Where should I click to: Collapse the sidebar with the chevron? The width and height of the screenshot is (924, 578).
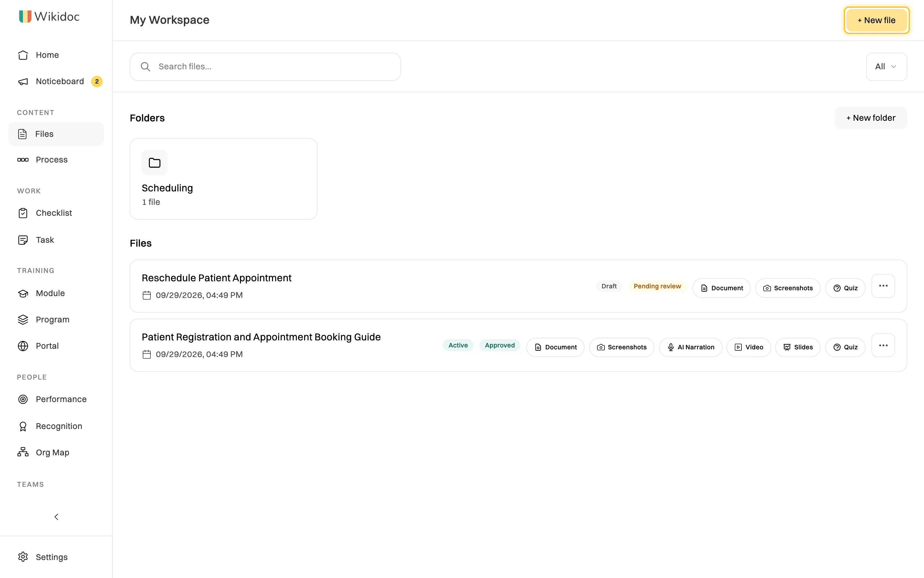coord(56,517)
